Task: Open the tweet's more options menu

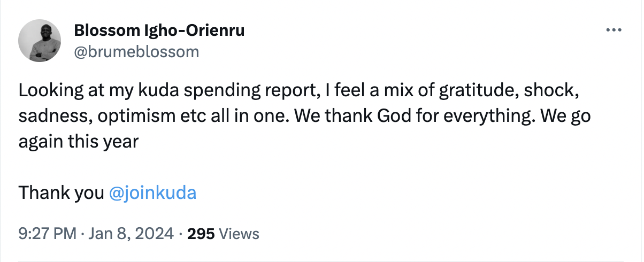Action: tap(613, 30)
